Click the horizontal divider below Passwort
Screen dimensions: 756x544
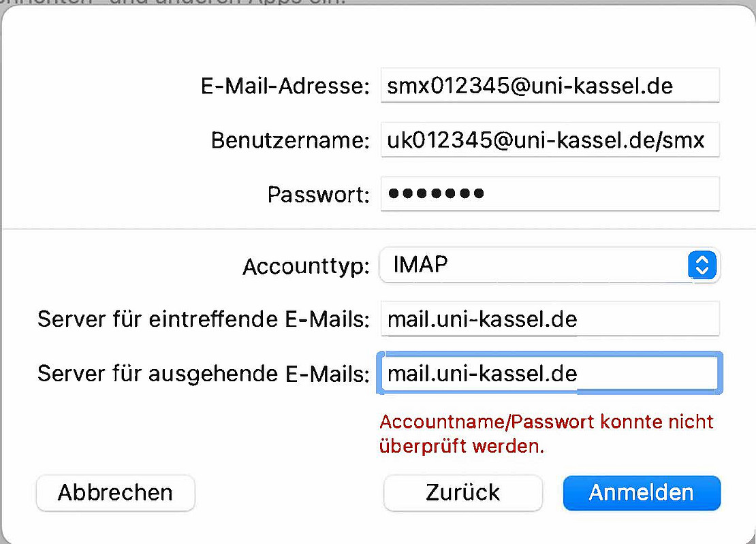click(204, 229)
